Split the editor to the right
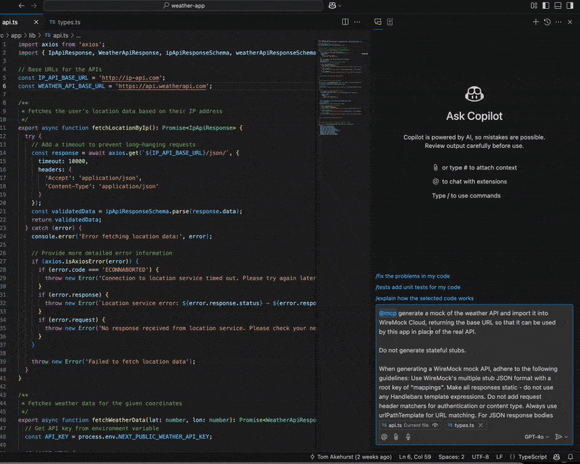580x464 pixels. pos(345,22)
